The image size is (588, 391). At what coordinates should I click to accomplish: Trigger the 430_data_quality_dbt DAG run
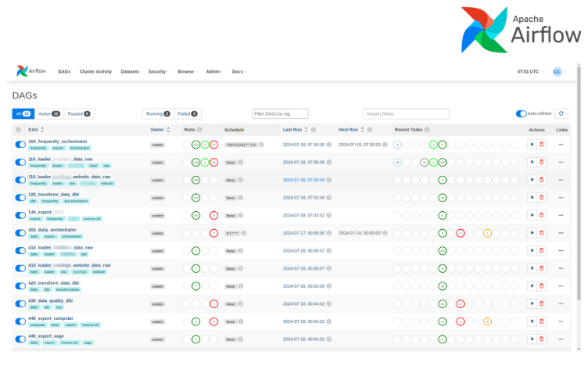click(532, 303)
